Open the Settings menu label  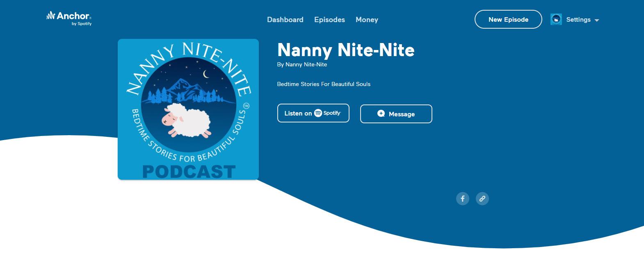[578, 19]
